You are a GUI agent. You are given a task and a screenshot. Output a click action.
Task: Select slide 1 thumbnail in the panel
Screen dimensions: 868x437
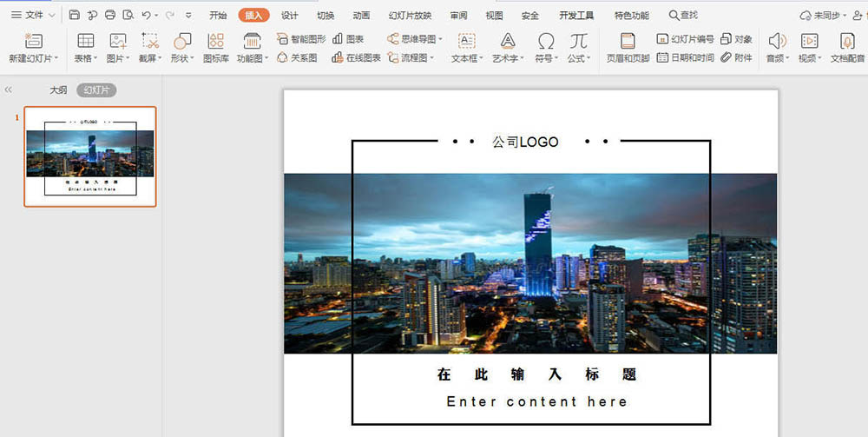point(90,156)
